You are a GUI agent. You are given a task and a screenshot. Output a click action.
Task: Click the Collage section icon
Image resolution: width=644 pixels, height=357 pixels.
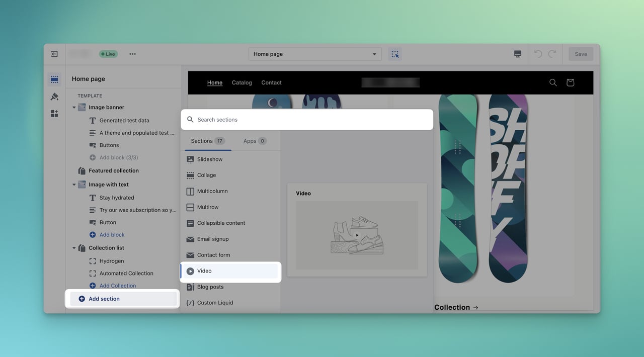190,175
